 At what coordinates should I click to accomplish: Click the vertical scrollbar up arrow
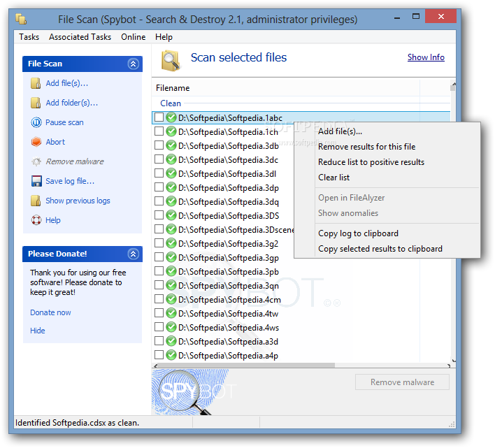pyautogui.click(x=453, y=84)
